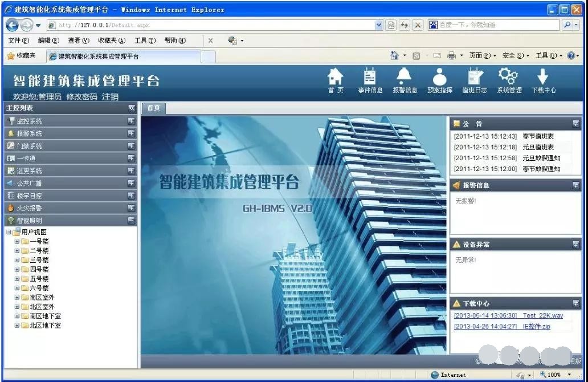This screenshot has height=382, width=588.
Task: Select the 首页 tab above banner
Action: pyautogui.click(x=153, y=108)
